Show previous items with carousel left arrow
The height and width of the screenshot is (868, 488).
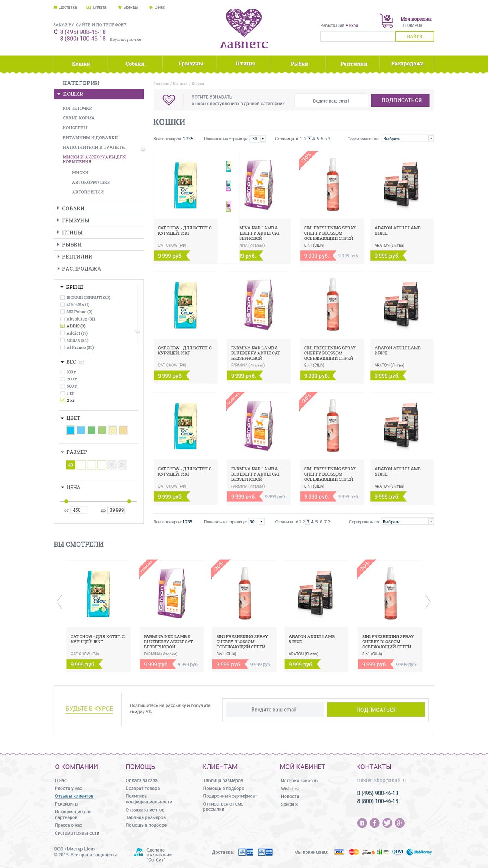point(60,601)
